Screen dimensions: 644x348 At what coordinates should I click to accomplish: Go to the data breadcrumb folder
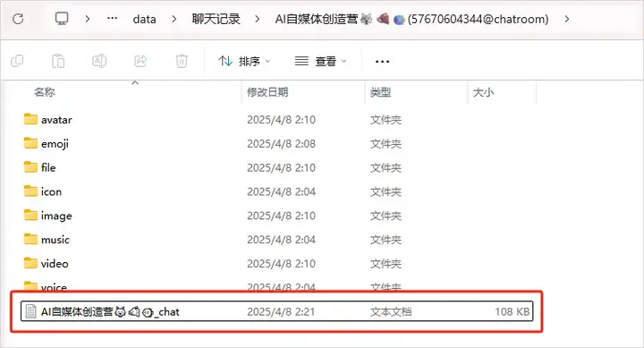point(144,20)
